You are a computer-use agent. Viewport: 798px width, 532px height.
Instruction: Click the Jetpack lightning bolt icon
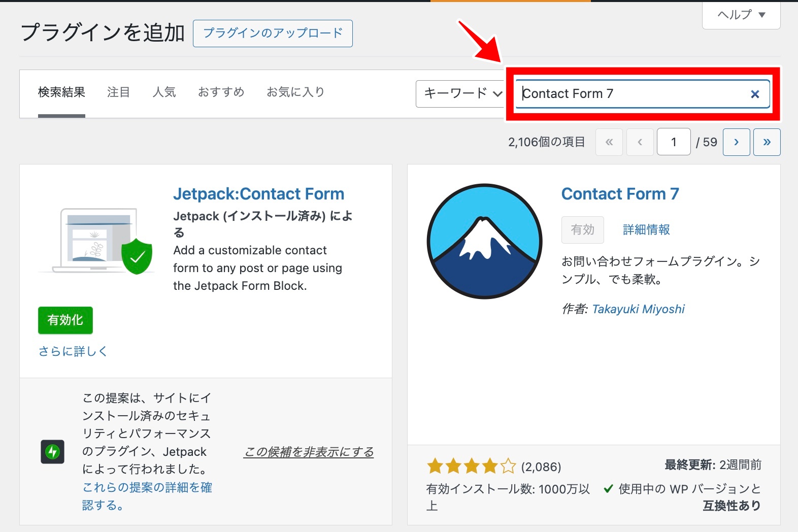click(x=53, y=452)
